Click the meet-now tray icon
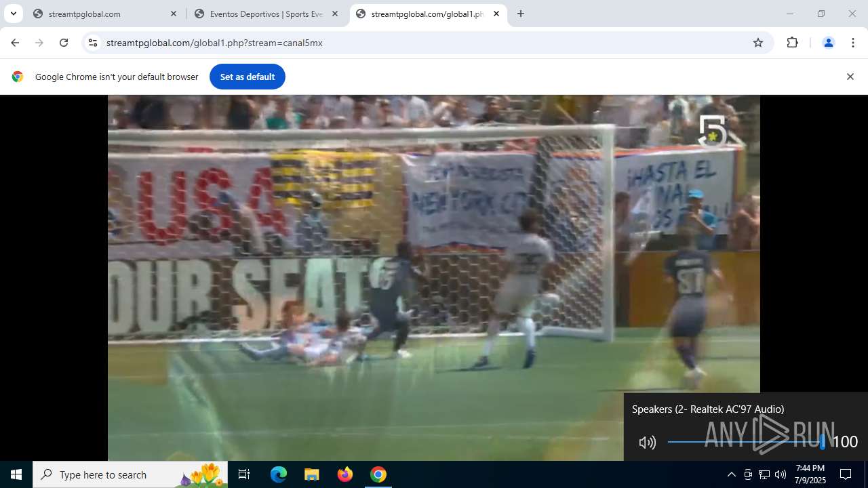Screen dimensions: 868x488 748,474
